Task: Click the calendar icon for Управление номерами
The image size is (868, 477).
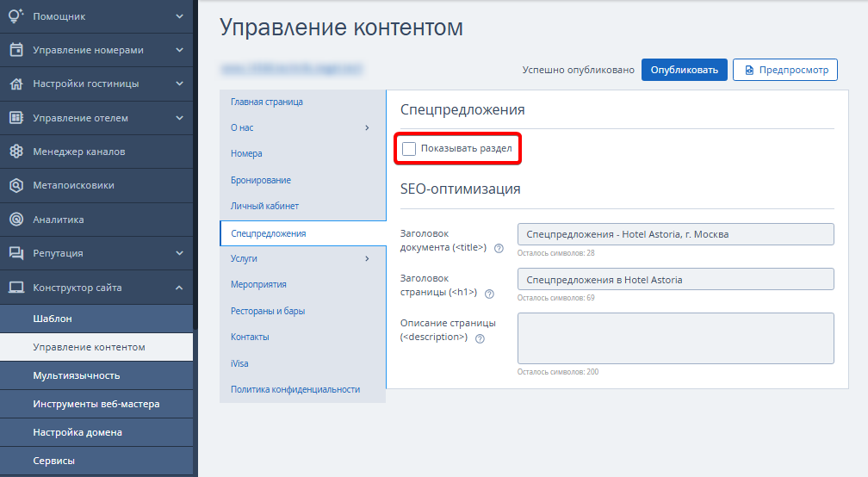Action: pyautogui.click(x=16, y=50)
